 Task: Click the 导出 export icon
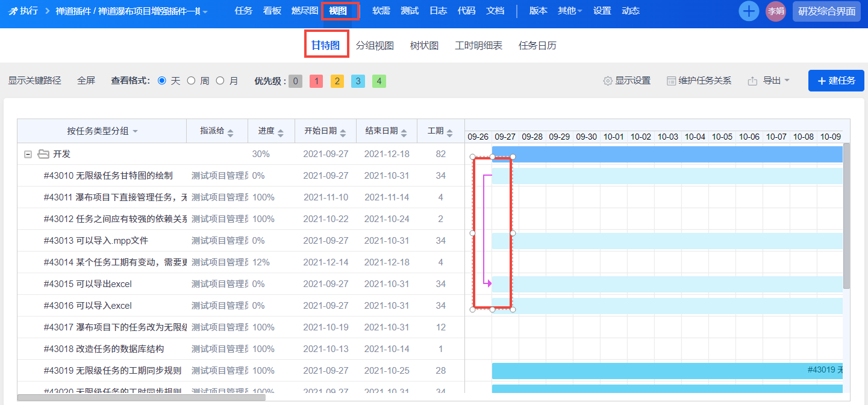[x=752, y=81]
